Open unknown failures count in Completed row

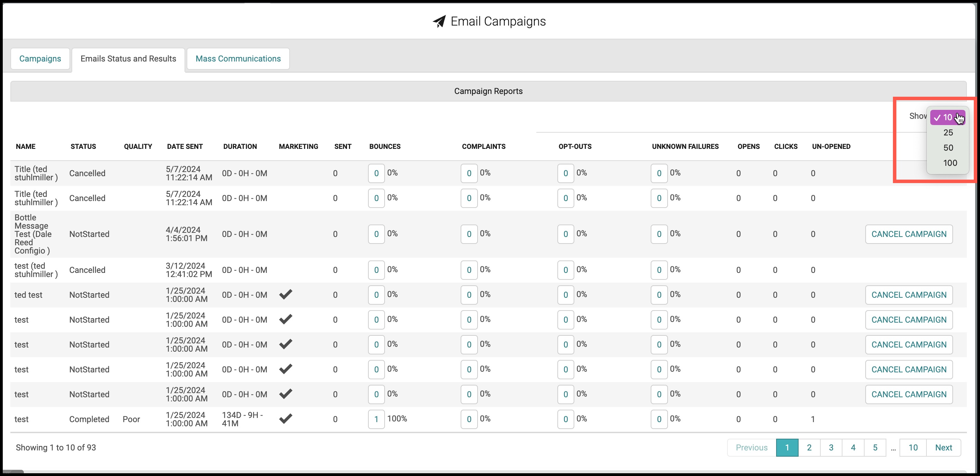[x=659, y=419]
